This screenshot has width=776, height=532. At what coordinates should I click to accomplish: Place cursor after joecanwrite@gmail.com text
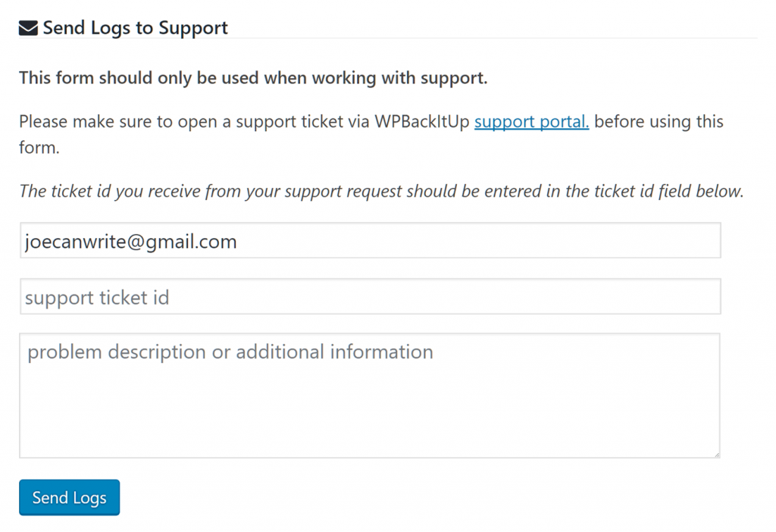[x=238, y=242]
